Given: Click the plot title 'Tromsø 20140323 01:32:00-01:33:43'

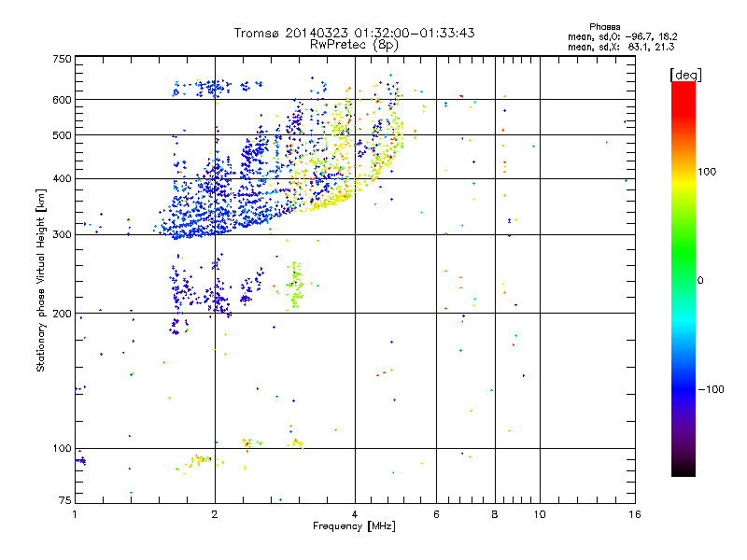Looking at the screenshot, I should tap(354, 33).
